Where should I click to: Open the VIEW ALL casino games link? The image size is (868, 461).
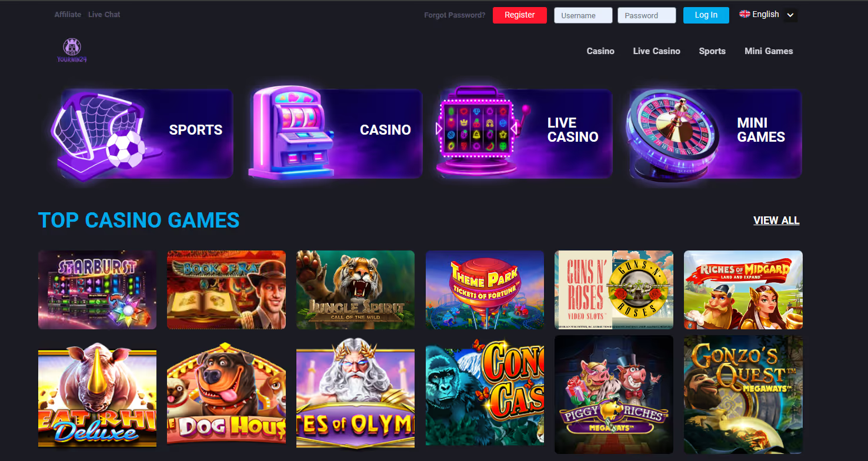[776, 221]
